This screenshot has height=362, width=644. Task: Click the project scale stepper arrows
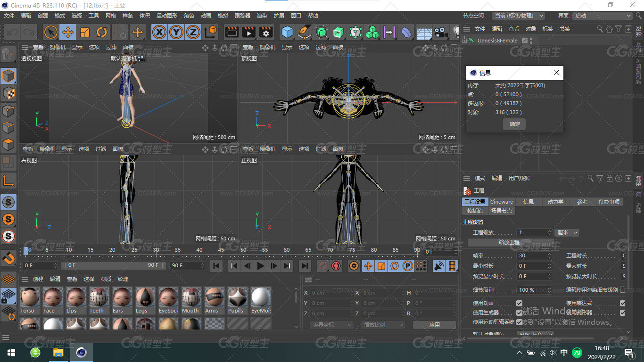click(549, 232)
